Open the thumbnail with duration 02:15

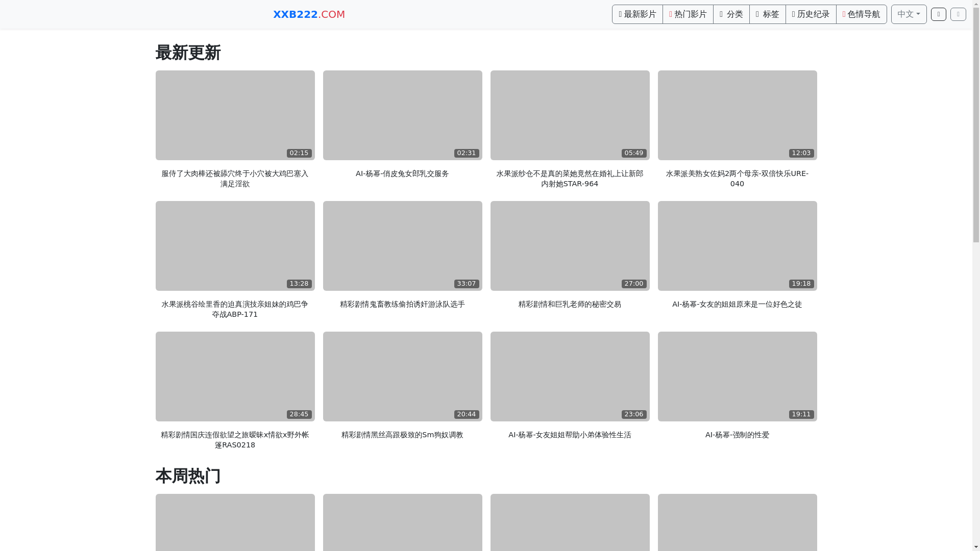(235, 115)
